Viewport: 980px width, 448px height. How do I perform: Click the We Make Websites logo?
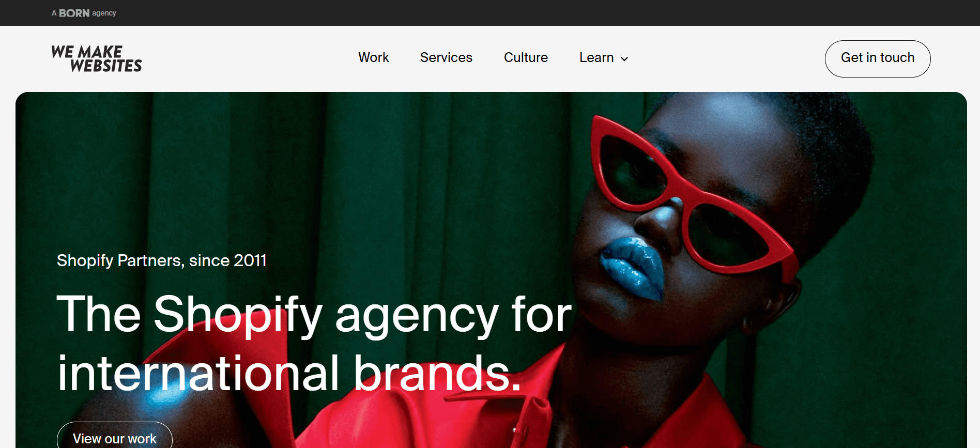[97, 59]
